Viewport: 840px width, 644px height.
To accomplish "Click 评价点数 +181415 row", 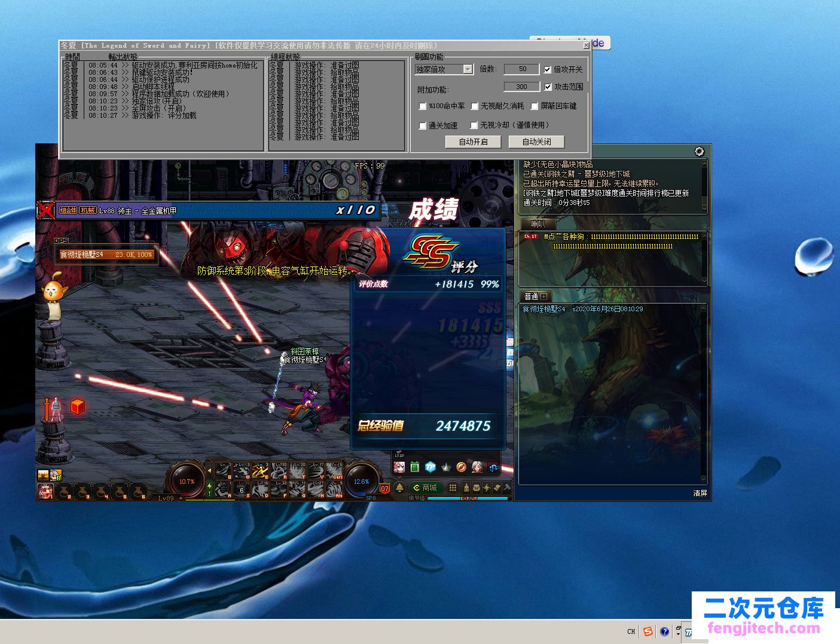I will pos(427,284).
